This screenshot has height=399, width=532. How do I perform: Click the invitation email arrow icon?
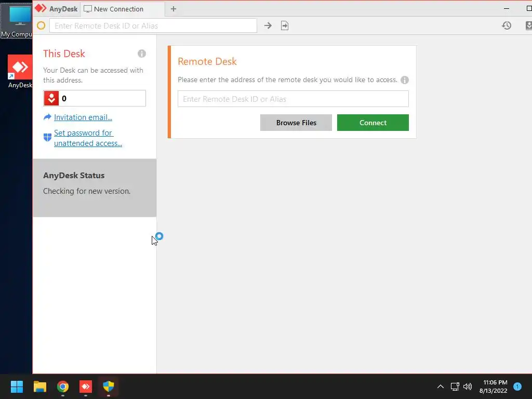[x=47, y=117]
